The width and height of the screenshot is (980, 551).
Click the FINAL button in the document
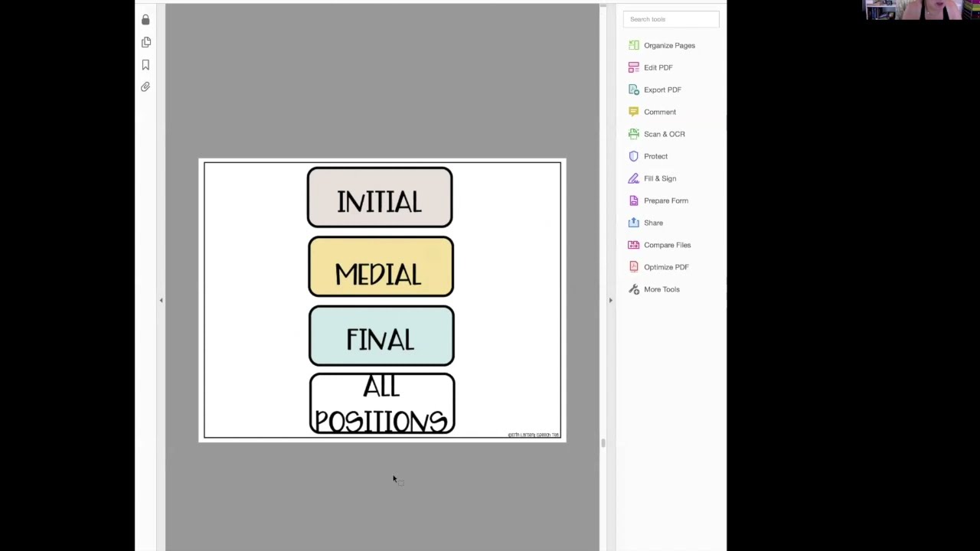tap(381, 336)
